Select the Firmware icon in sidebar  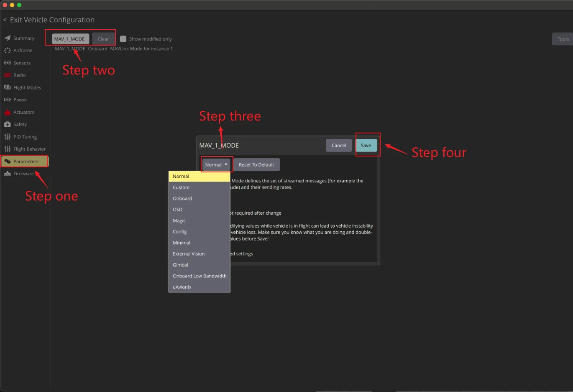point(8,174)
